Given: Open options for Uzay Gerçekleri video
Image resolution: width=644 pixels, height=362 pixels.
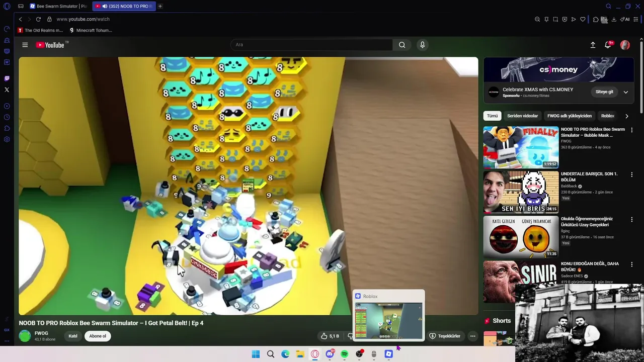Looking at the screenshot, I should tap(632, 219).
